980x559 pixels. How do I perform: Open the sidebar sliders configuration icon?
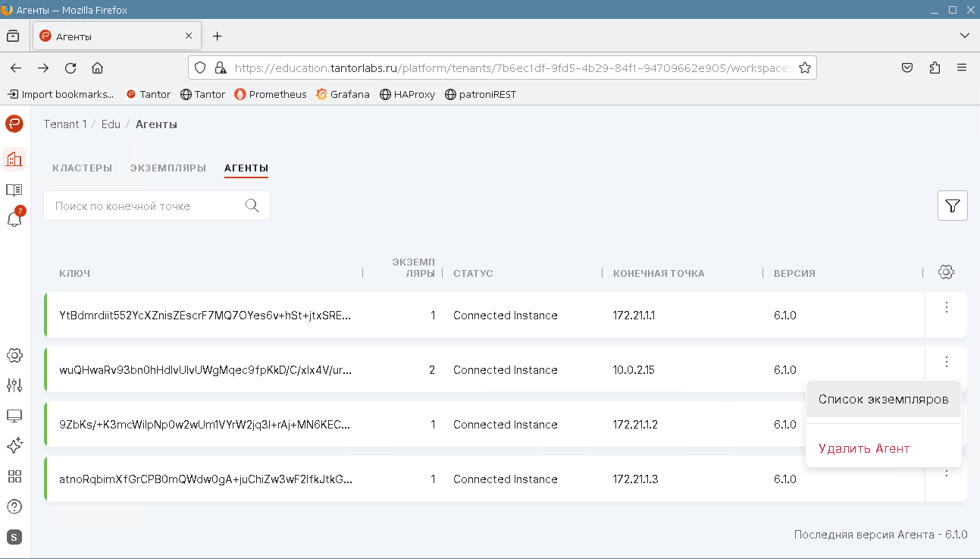click(x=14, y=385)
